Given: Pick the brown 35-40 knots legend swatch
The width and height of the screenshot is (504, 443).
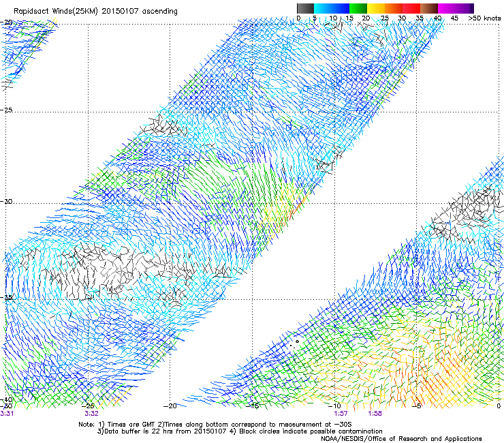Looking at the screenshot, I should pyautogui.click(x=429, y=8).
